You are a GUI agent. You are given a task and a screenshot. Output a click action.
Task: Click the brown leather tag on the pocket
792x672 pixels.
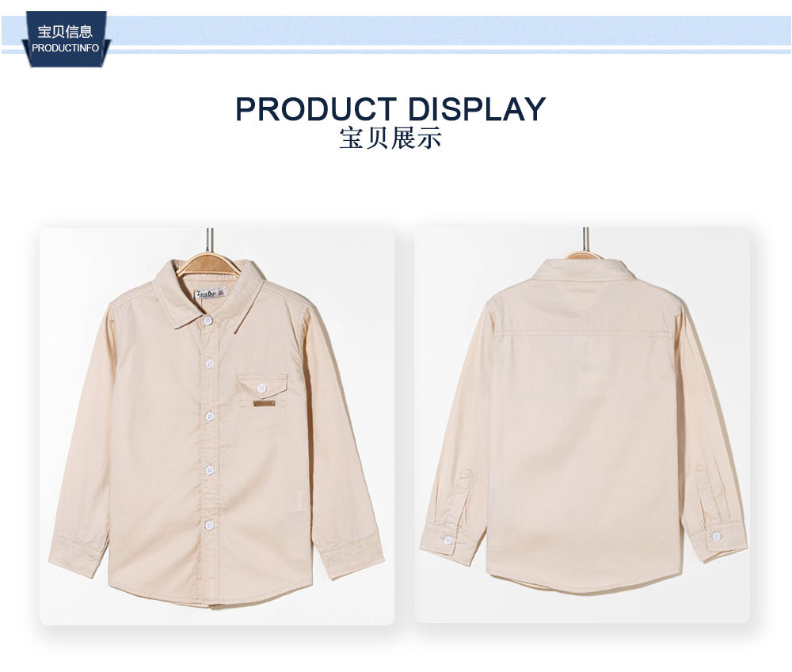[264, 404]
